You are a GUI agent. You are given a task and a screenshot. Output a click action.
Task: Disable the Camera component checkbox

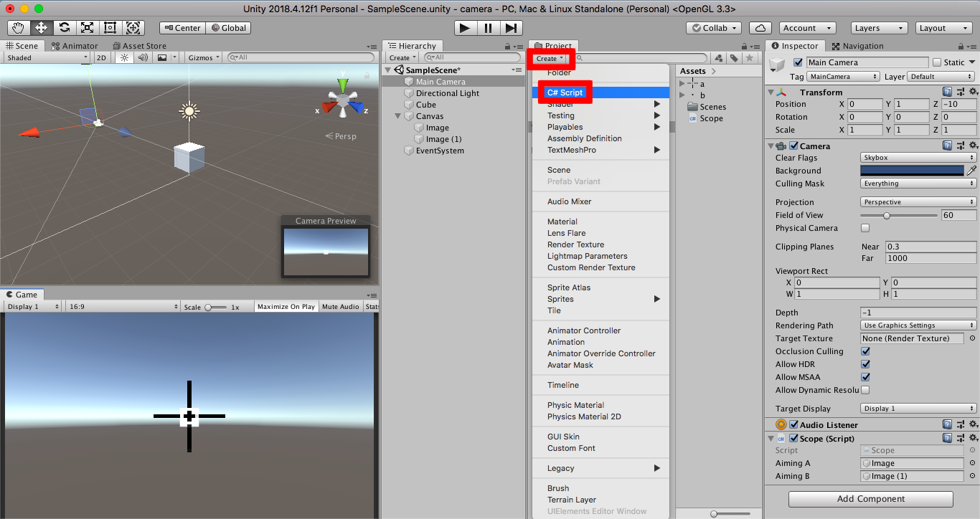coord(794,146)
